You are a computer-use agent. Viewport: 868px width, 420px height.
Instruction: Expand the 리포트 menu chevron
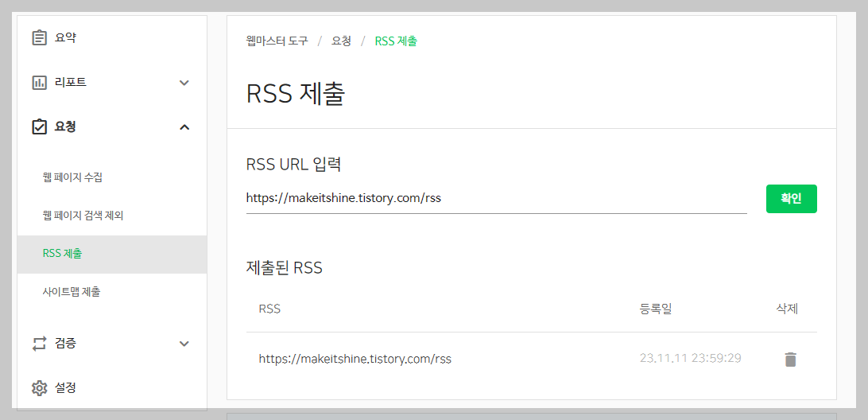coord(184,83)
